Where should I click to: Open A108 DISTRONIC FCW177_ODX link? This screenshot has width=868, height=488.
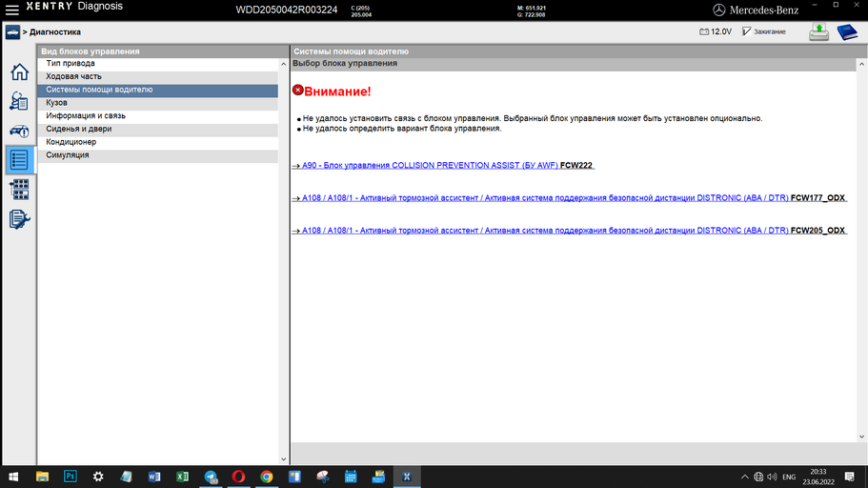coord(569,197)
